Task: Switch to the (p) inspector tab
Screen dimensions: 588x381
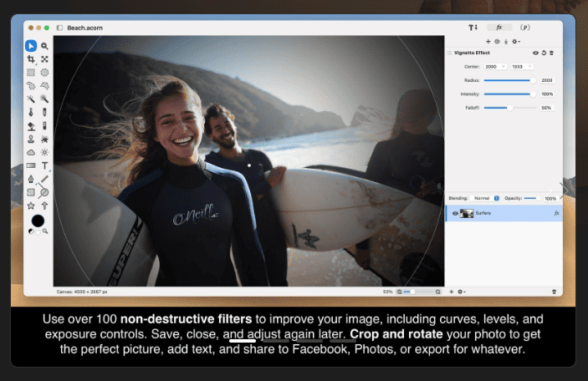Action: (x=525, y=28)
